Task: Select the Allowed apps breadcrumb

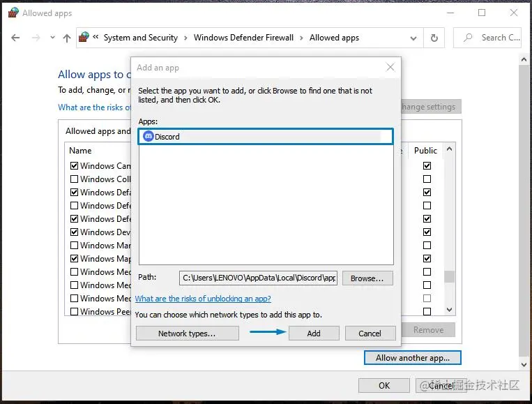Action: 334,38
